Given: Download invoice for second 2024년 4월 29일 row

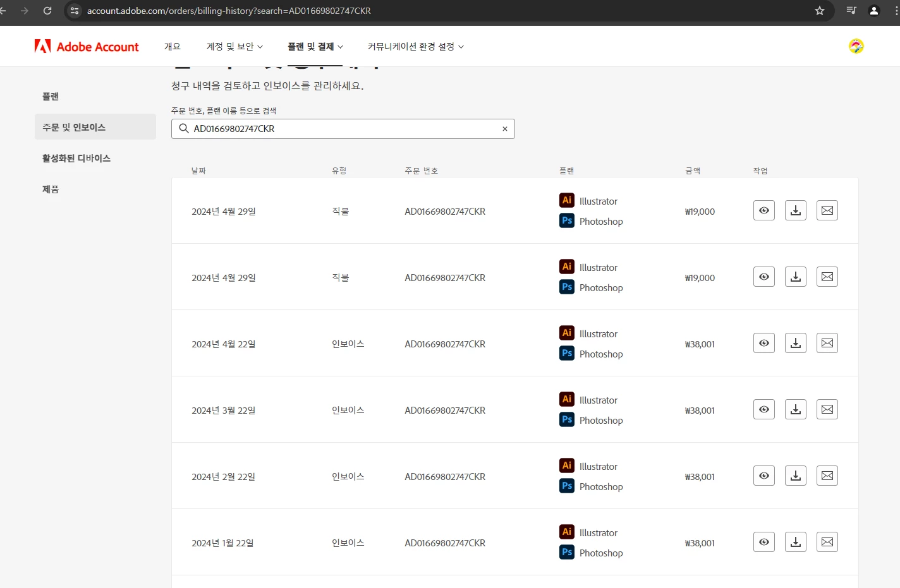Looking at the screenshot, I should [795, 277].
